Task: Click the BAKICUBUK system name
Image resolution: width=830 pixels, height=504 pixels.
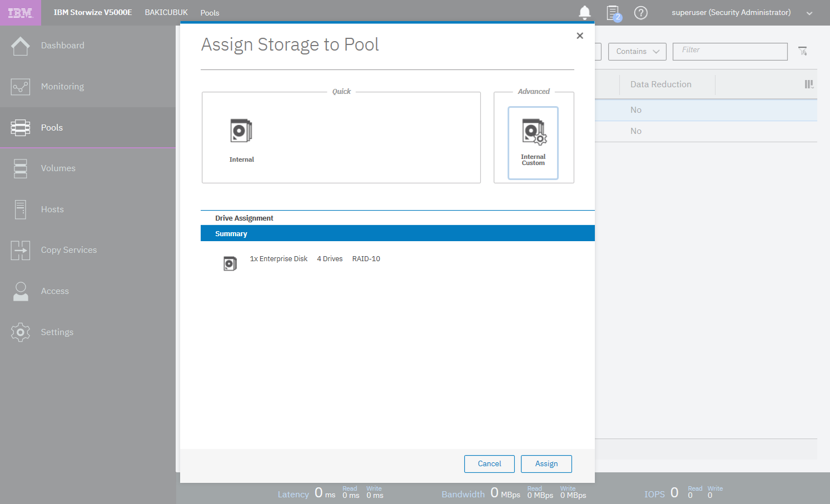Action: click(x=166, y=12)
